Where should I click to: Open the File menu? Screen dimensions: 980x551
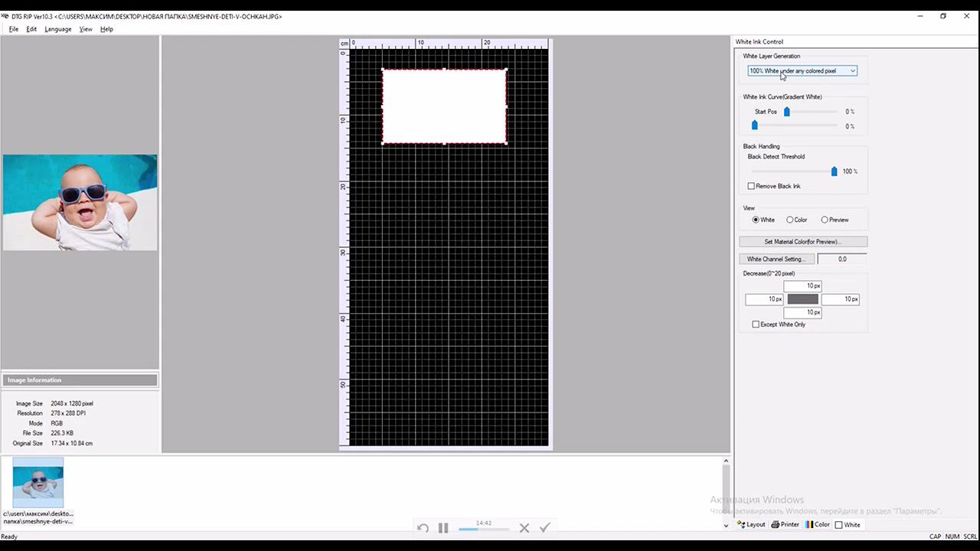(x=14, y=29)
